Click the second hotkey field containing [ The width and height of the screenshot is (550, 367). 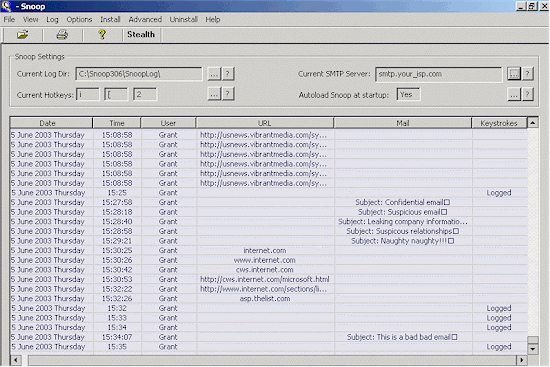116,94
